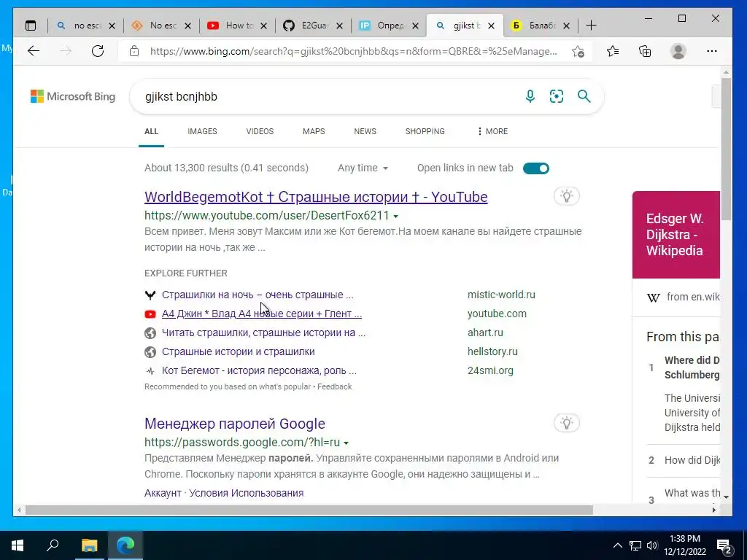747x560 pixels.
Task: Open insights bulb for YouTube result
Action: [x=566, y=195]
